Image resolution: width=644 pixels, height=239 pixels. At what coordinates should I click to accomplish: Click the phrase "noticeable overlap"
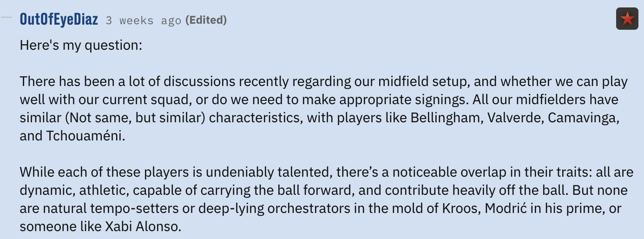[x=411, y=172]
